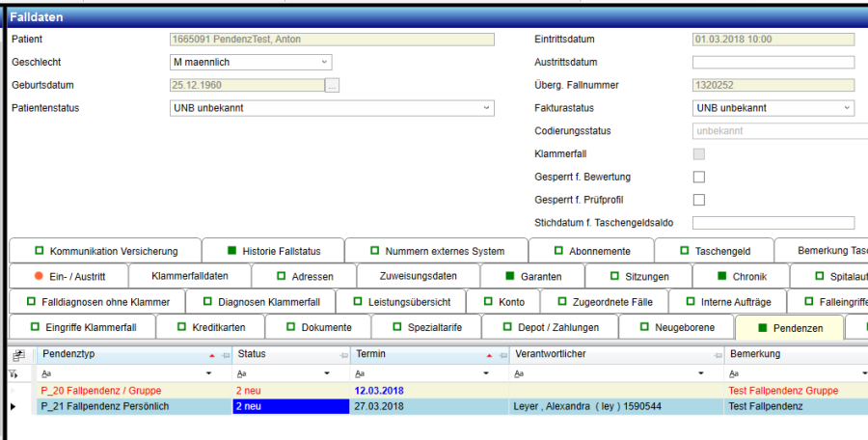Toggle the Klammerfall checkbox
Screen dimensions: 868x440
click(x=699, y=154)
